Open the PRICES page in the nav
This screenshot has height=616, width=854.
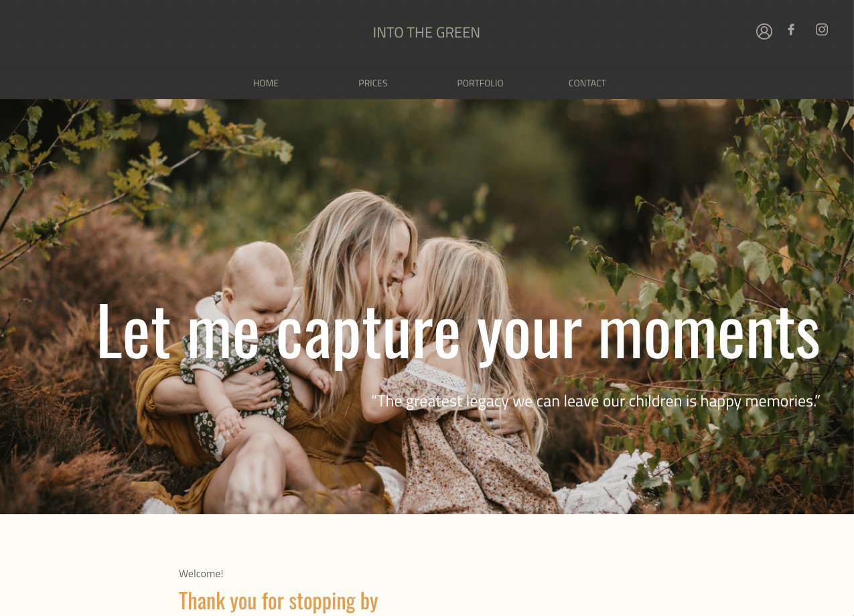tap(373, 83)
